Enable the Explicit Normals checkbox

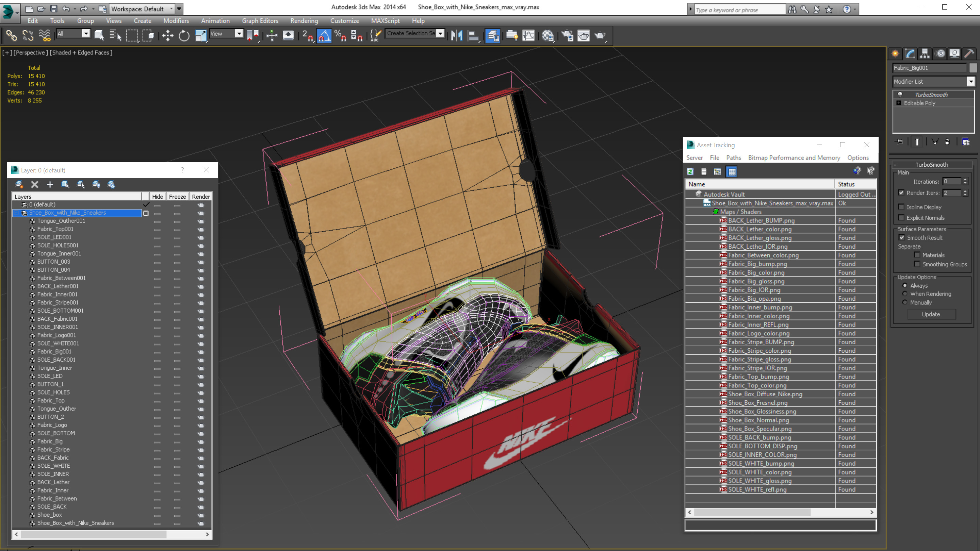(901, 218)
